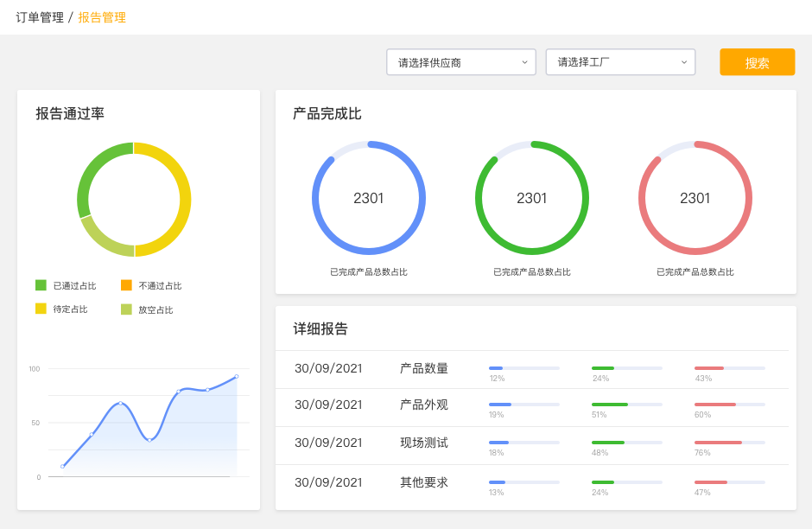Image resolution: width=812 pixels, height=529 pixels.
Task: Click the donut chart in 报告通过率
Action: coord(184,200)
